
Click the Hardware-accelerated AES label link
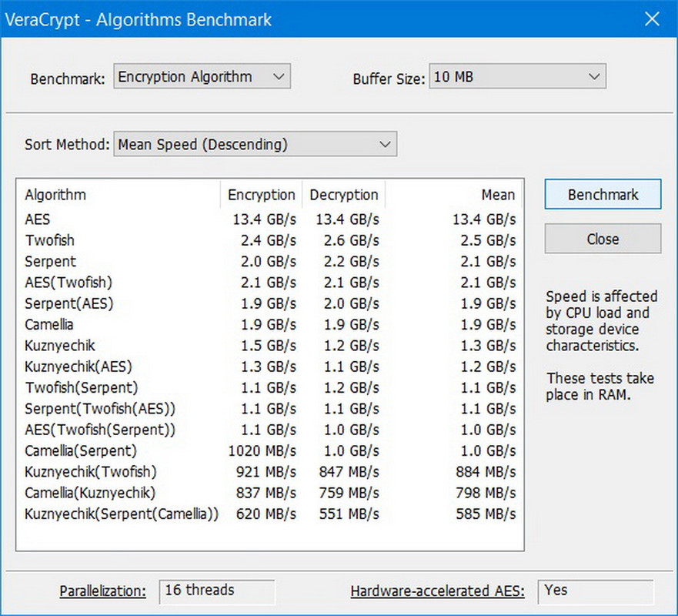point(438,591)
